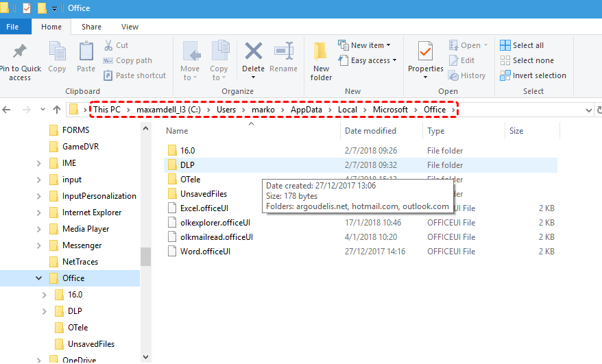
Task: Collapse the Office folder in navigation tree
Action: pyautogui.click(x=38, y=278)
